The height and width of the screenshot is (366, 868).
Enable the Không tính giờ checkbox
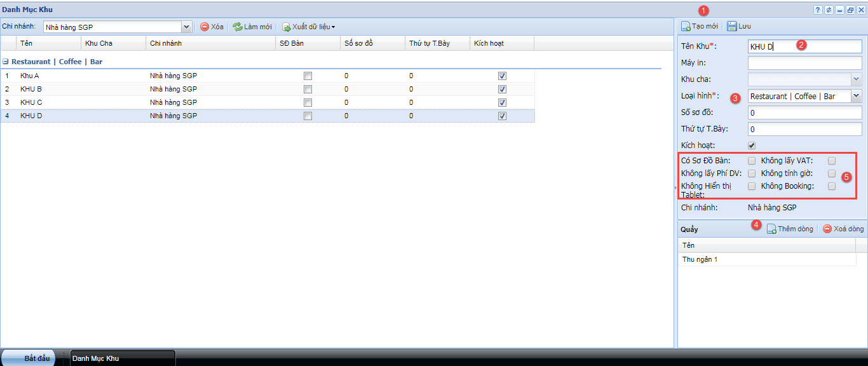pyautogui.click(x=832, y=173)
